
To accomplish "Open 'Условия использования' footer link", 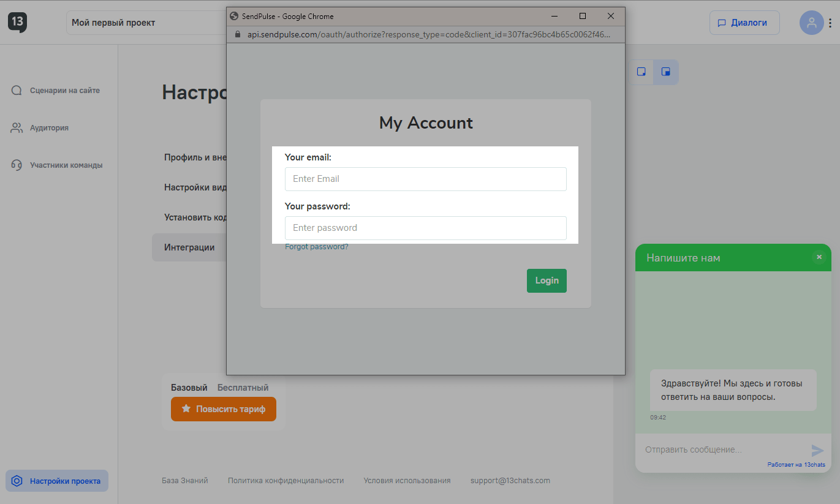I will tap(407, 481).
